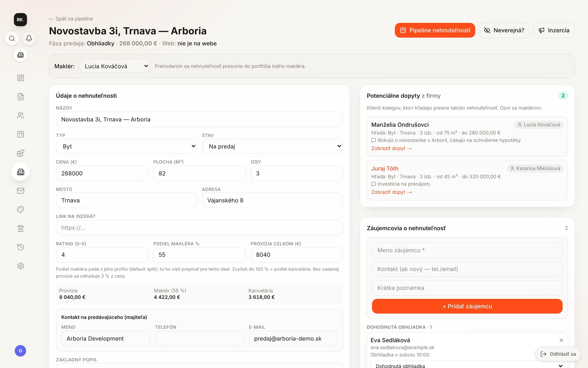Screen dimensions: 588x368
Task: Select the highlighted building icon in sidebar
Action: (21, 172)
